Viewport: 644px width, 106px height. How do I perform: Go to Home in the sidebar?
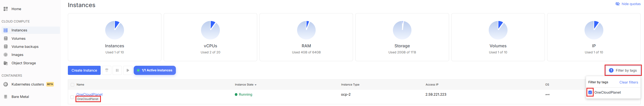[16, 9]
